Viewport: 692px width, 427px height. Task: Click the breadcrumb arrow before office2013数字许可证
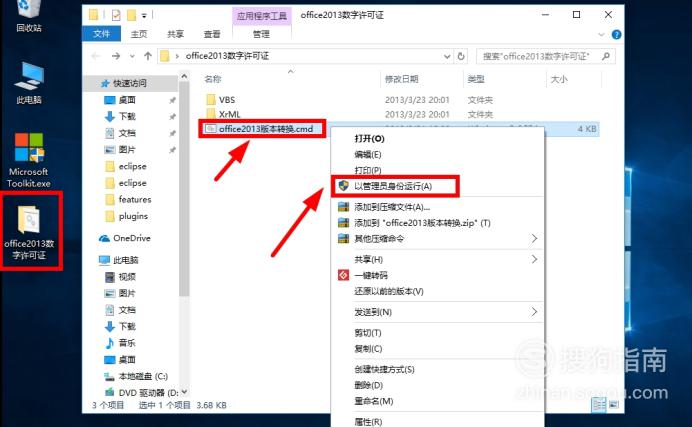point(177,56)
